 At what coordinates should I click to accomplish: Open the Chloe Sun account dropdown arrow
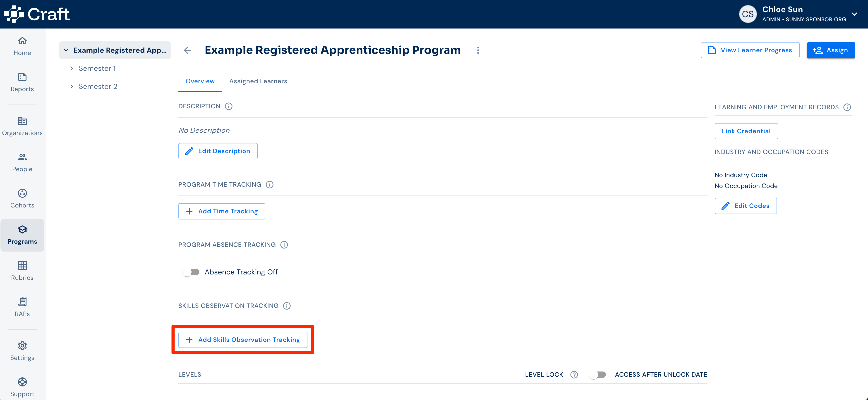click(x=854, y=14)
